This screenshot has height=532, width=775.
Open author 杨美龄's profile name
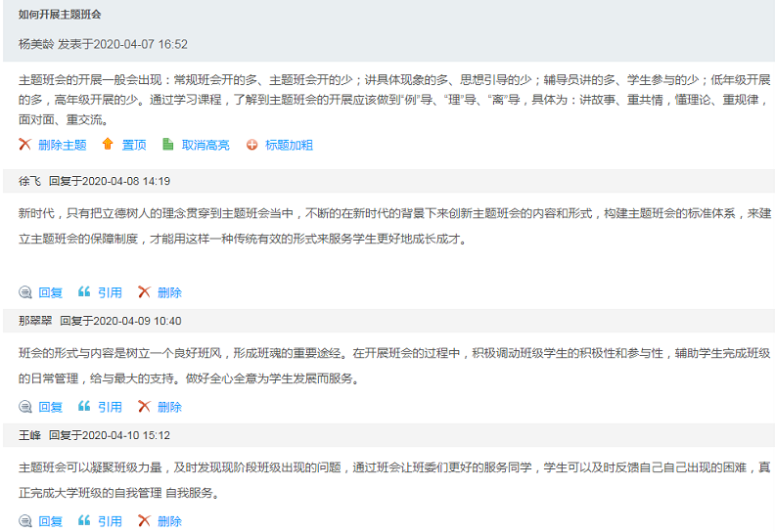click(x=36, y=44)
